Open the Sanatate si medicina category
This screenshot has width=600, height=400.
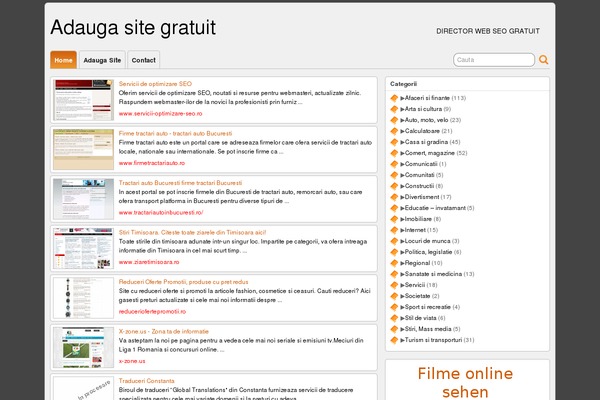tap(433, 274)
